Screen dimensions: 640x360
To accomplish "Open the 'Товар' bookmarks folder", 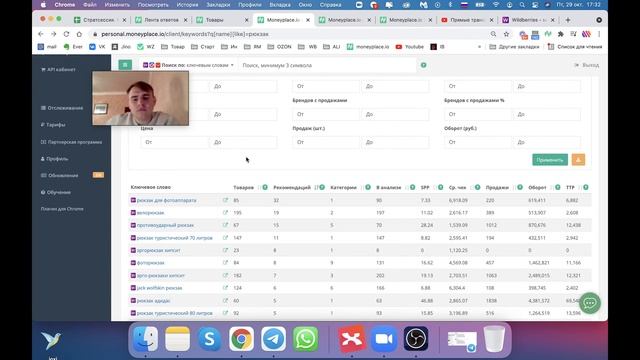I will [x=173, y=47].
